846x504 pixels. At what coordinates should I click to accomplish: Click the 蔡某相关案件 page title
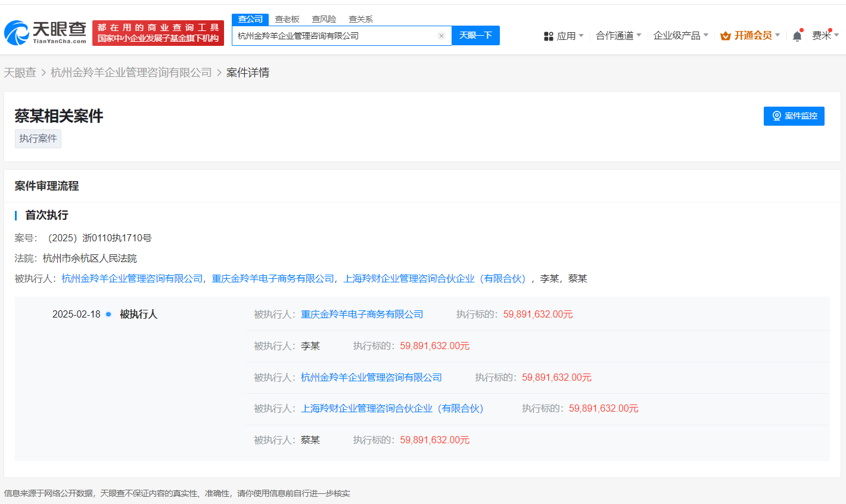click(59, 116)
